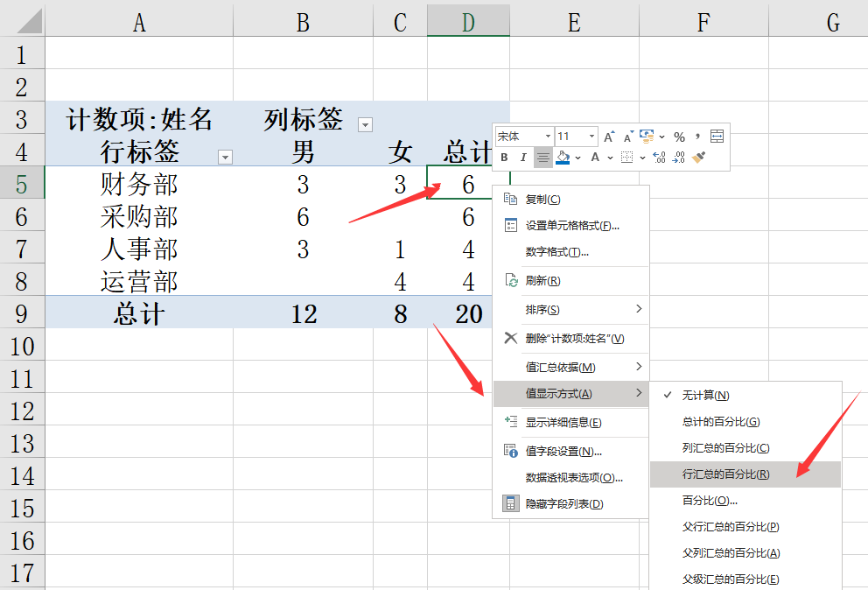Open accounting format dropdown arrow

tap(661, 137)
